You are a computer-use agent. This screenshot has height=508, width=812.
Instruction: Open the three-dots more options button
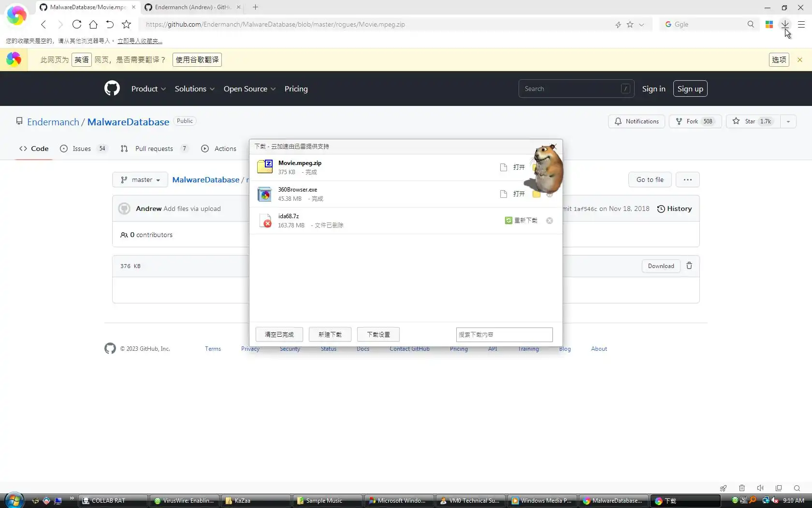click(x=687, y=179)
